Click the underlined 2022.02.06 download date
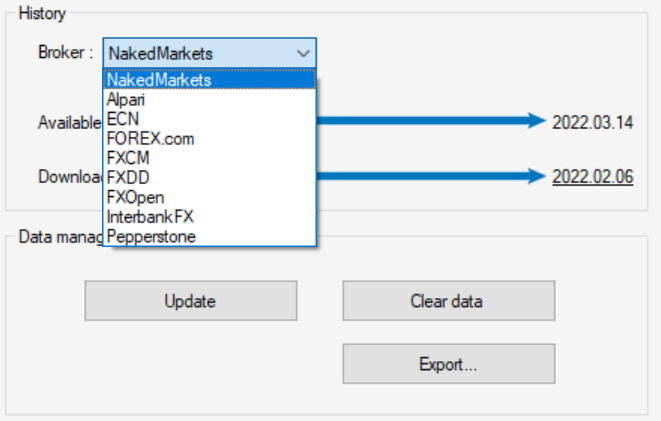This screenshot has height=421, width=661. coord(593,177)
